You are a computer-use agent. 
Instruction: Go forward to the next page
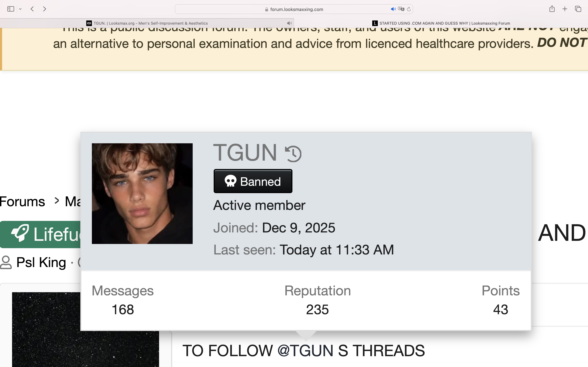coord(44,9)
